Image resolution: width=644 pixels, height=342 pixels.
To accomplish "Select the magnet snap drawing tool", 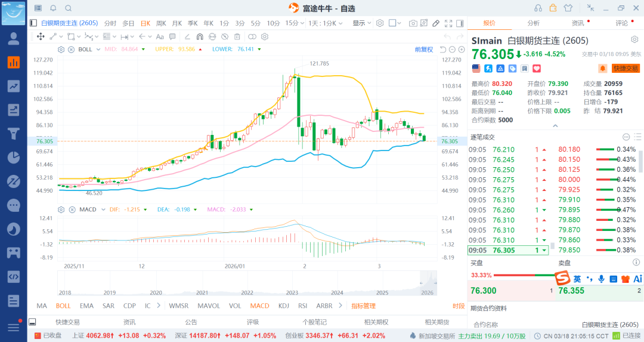I will (200, 36).
